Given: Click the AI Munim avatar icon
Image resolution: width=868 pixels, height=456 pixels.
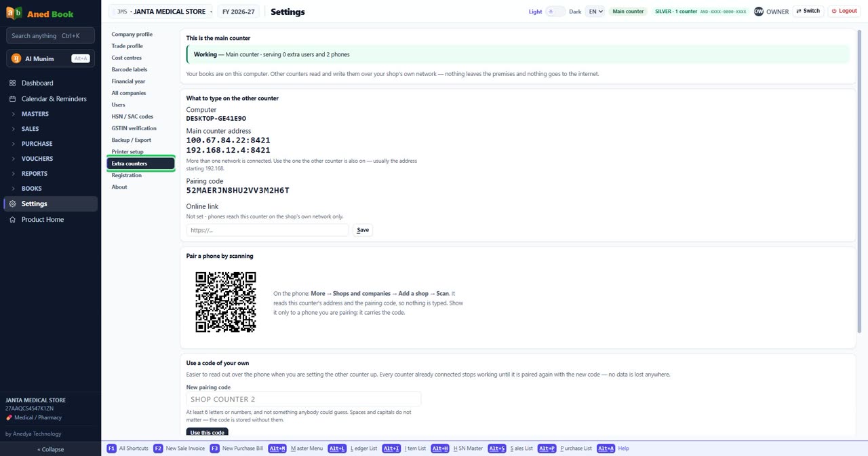Looking at the screenshot, I should (x=16, y=58).
